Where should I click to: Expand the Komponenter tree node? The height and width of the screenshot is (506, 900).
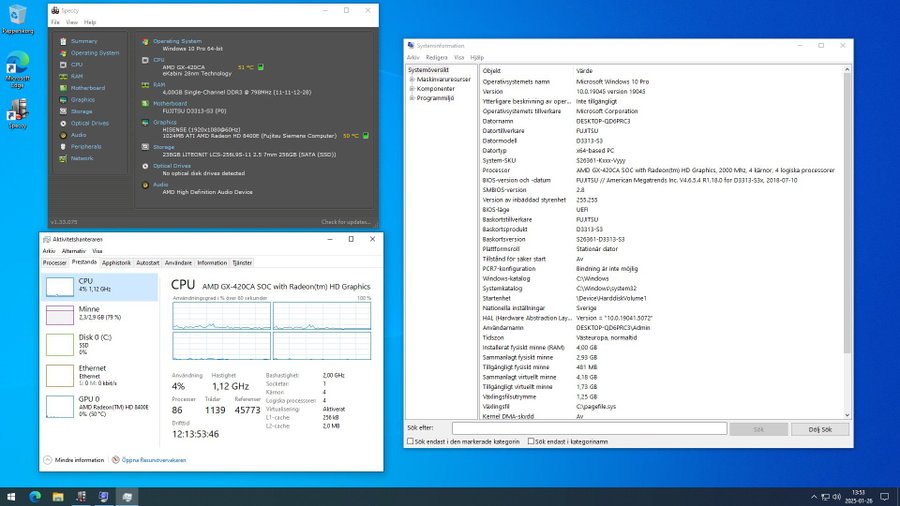coord(412,88)
